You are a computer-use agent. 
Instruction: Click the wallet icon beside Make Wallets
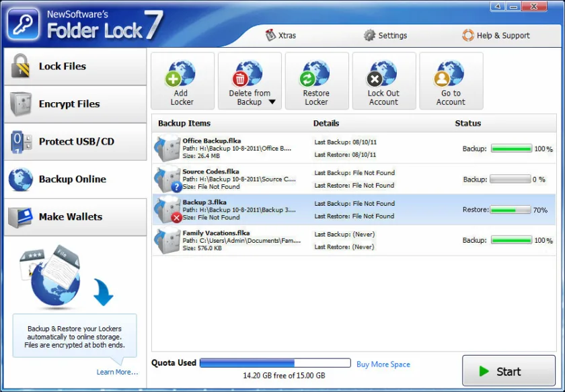21,217
